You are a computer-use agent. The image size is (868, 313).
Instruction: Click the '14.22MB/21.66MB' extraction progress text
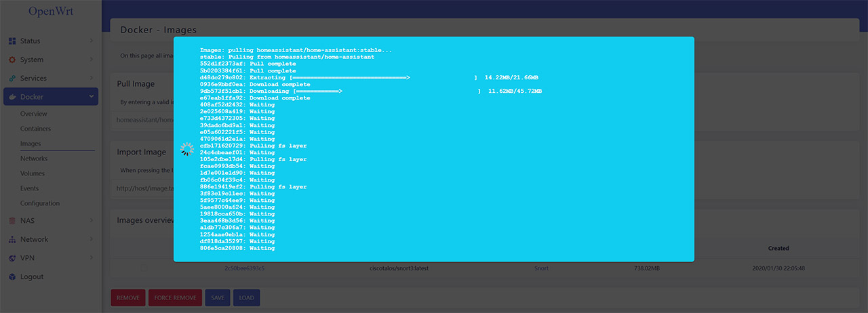pyautogui.click(x=512, y=78)
